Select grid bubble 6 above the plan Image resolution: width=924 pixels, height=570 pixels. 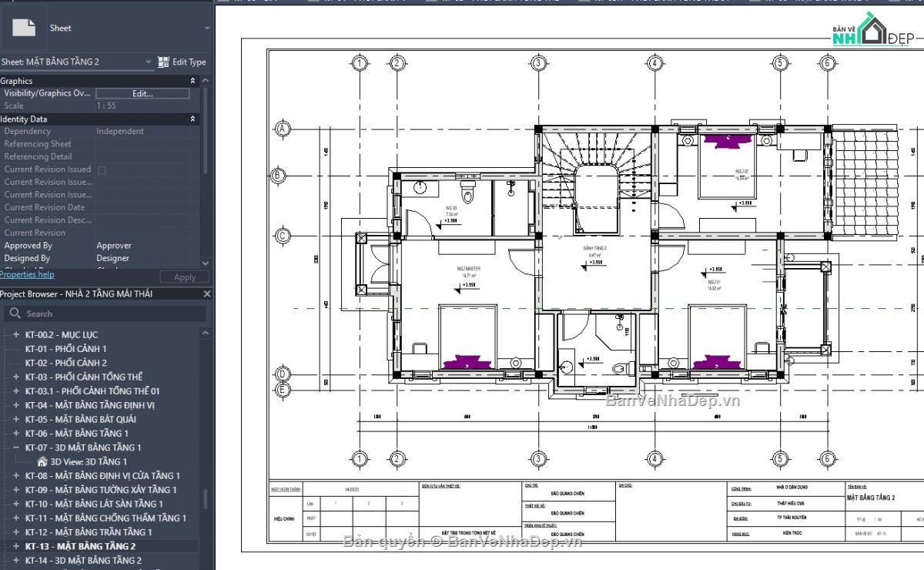[826, 63]
